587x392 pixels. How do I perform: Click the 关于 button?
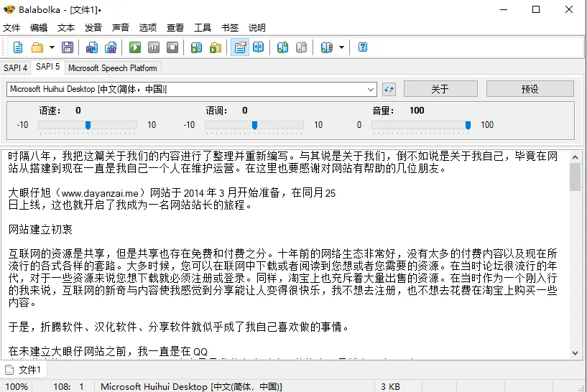[440, 89]
